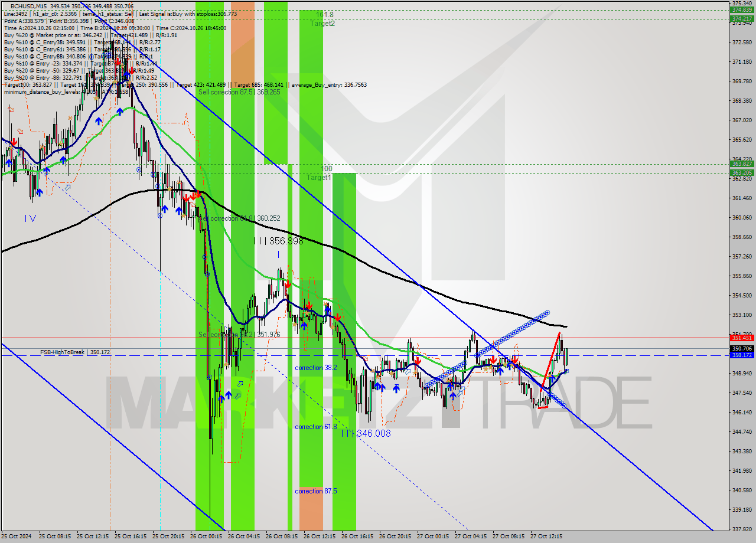The width and height of the screenshot is (756, 543).
Task: Click the blue 'correction 87.5' label
Action: 316,491
